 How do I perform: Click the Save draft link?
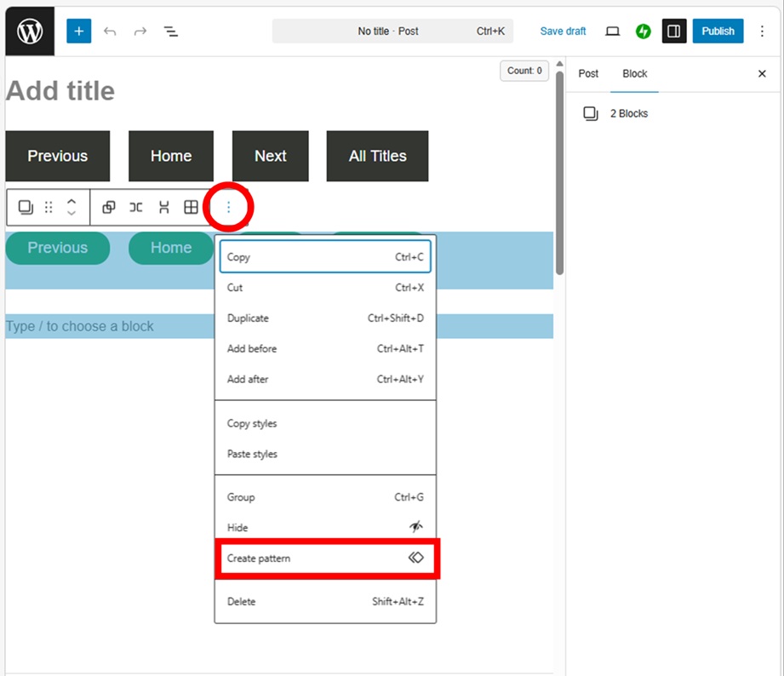coord(563,32)
